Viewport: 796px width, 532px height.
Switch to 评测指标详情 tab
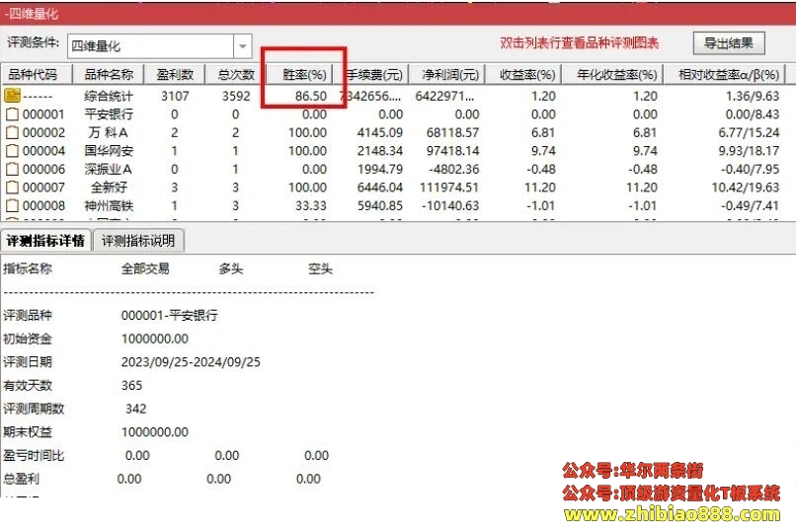tap(45, 241)
